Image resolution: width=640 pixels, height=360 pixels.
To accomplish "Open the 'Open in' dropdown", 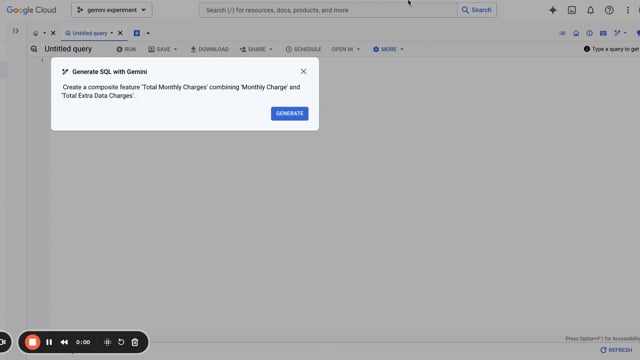I will (x=345, y=49).
